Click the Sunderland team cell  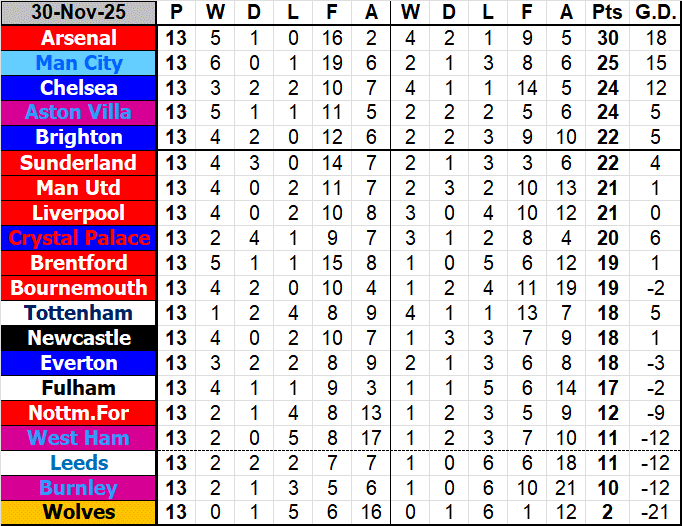[x=79, y=163]
